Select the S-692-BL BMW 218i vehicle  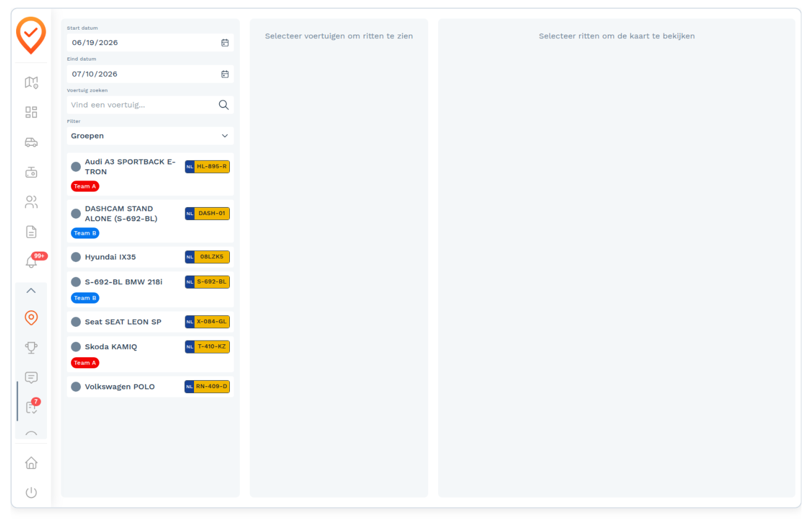(150, 289)
